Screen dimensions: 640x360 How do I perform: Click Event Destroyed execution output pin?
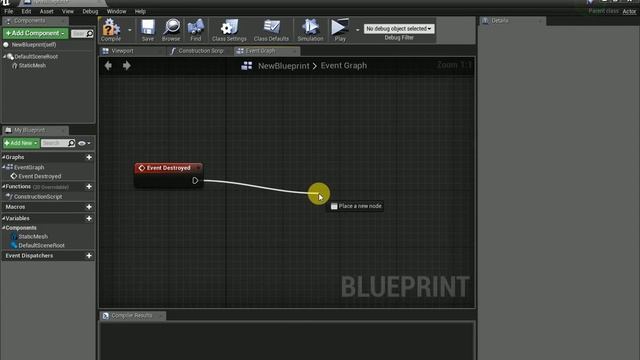pyautogui.click(x=195, y=180)
